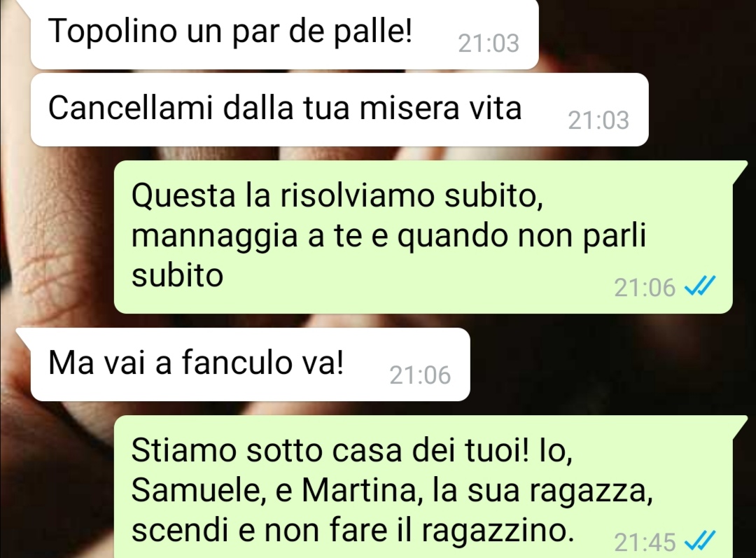Image resolution: width=756 pixels, height=558 pixels.
Task: Click the 21:45 timestamp on the last message
Action: pos(645,542)
